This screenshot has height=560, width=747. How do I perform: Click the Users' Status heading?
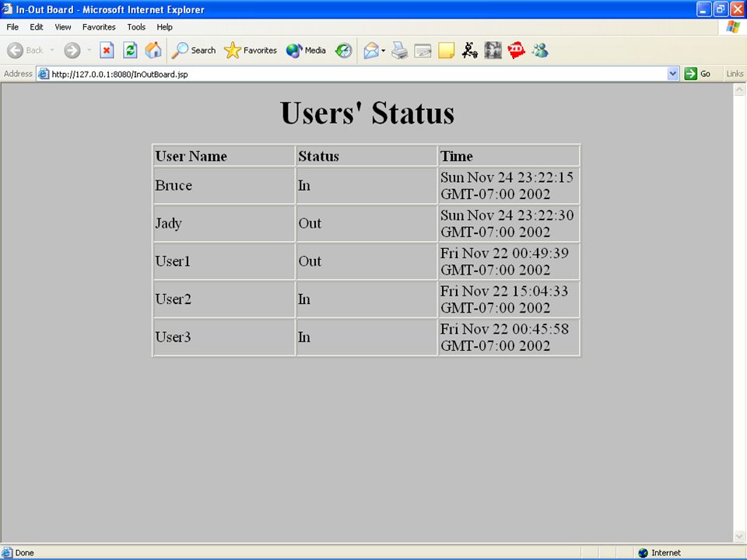point(367,113)
